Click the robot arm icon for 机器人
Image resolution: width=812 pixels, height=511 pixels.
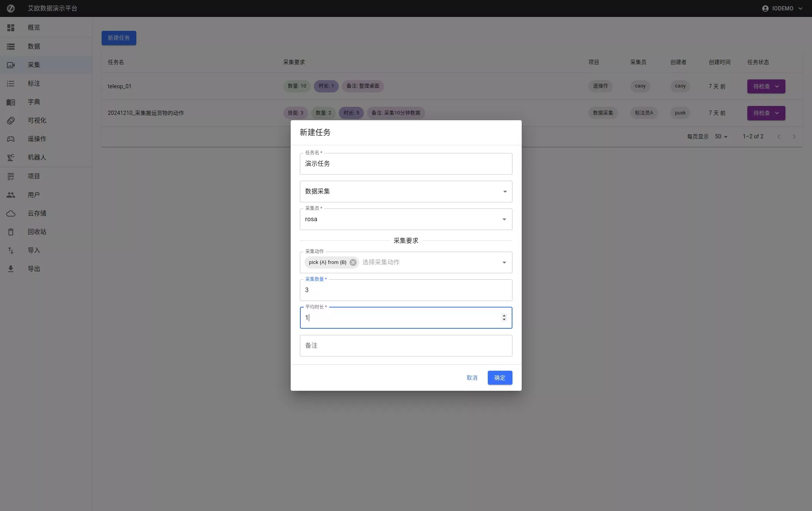coord(11,158)
